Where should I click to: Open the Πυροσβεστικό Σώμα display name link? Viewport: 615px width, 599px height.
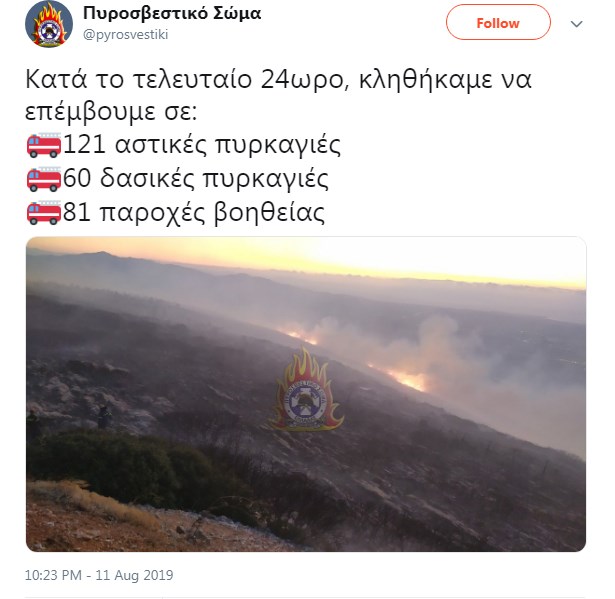(x=172, y=13)
